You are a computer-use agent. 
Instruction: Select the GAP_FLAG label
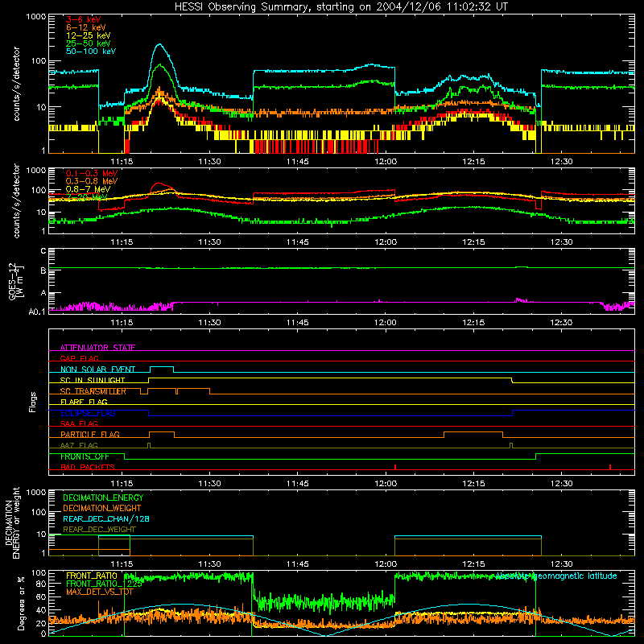click(x=79, y=358)
